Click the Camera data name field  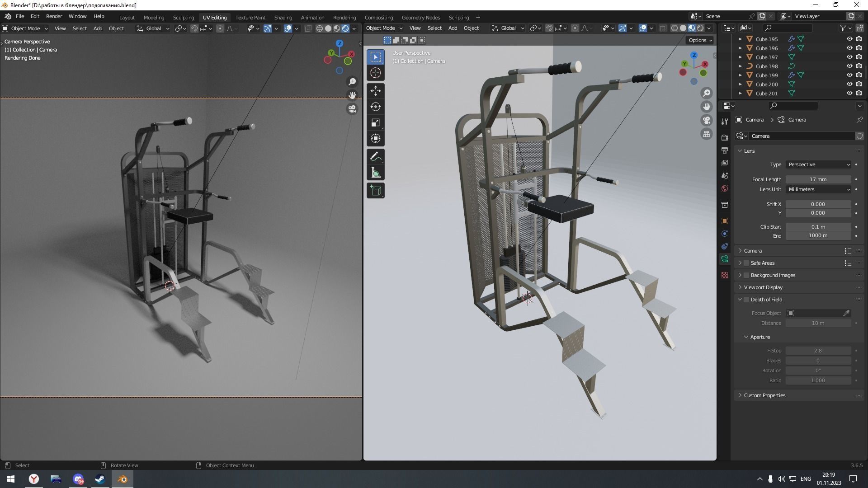tap(801, 136)
